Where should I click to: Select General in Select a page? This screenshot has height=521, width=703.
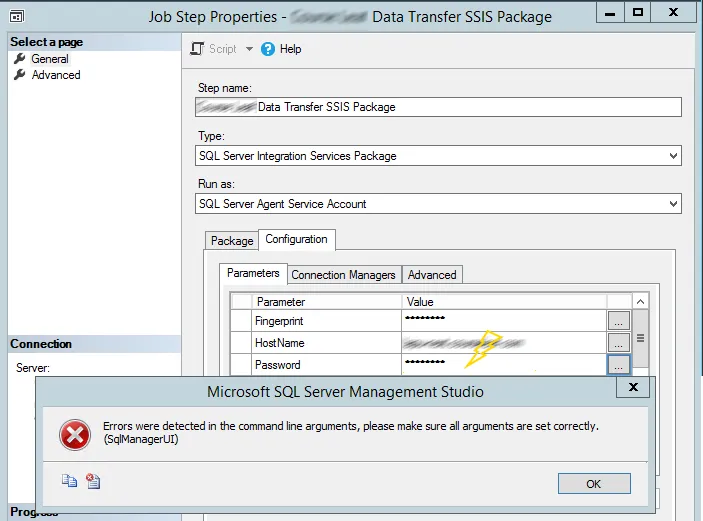(50, 59)
